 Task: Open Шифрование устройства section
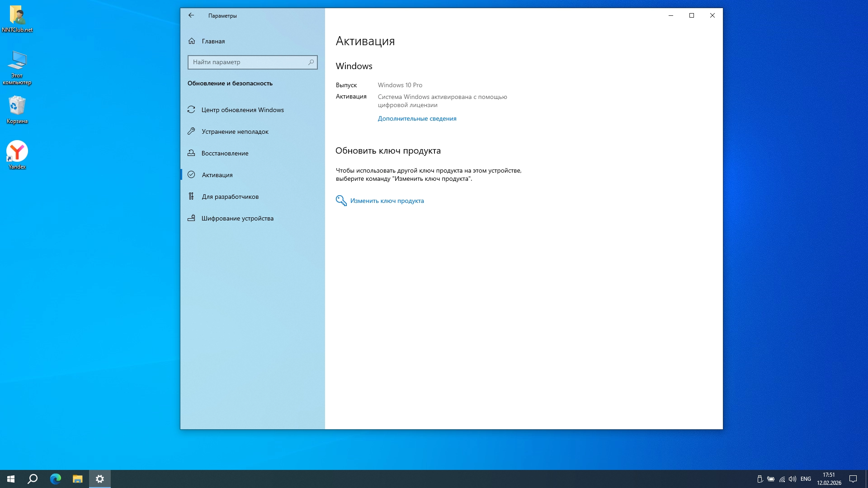pyautogui.click(x=237, y=218)
